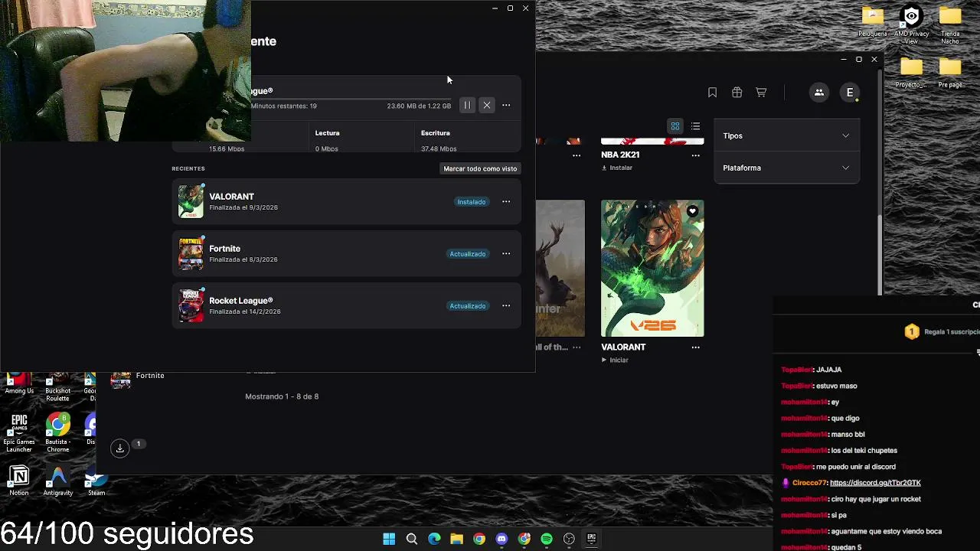Open three-dot menu for Rocket League finished row
This screenshot has width=980, height=551.
[x=506, y=306]
